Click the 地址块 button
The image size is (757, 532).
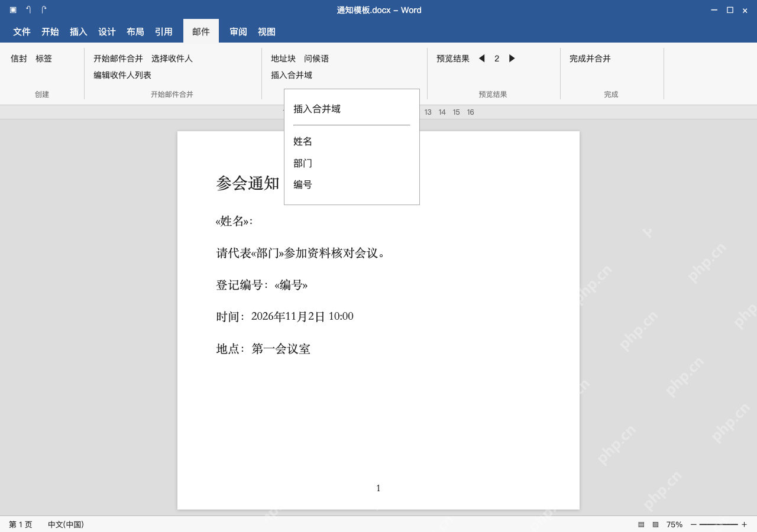tap(283, 59)
